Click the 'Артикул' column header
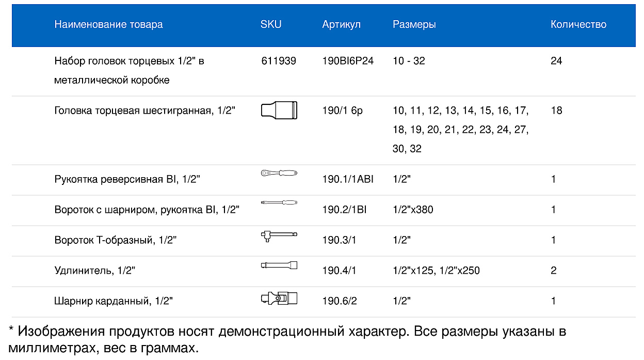Image resolution: width=644 pixels, height=360 pixels. tap(342, 24)
